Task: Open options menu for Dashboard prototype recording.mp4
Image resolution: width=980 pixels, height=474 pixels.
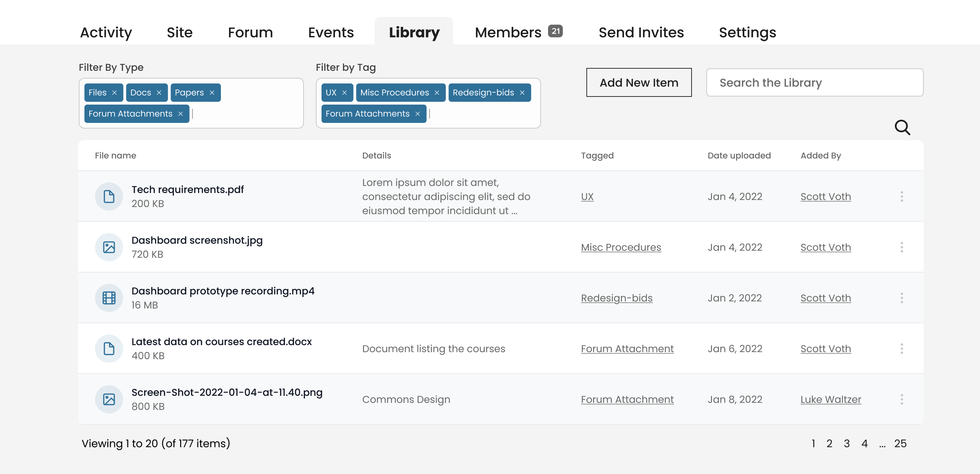Action: [x=901, y=298]
